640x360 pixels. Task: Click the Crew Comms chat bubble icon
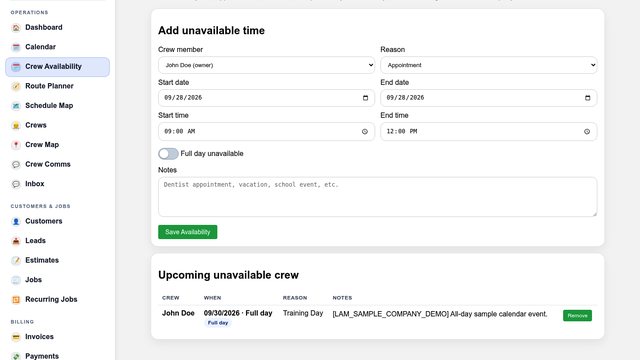coord(16,164)
